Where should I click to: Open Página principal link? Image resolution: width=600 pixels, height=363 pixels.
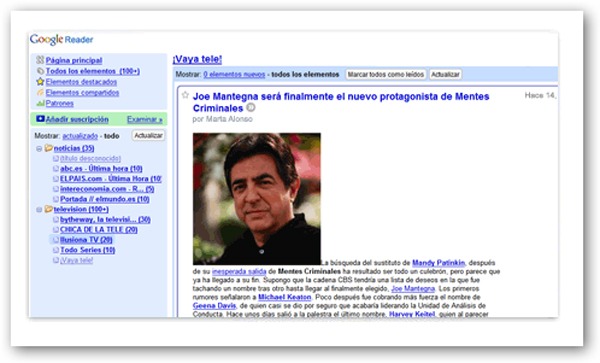coord(74,60)
